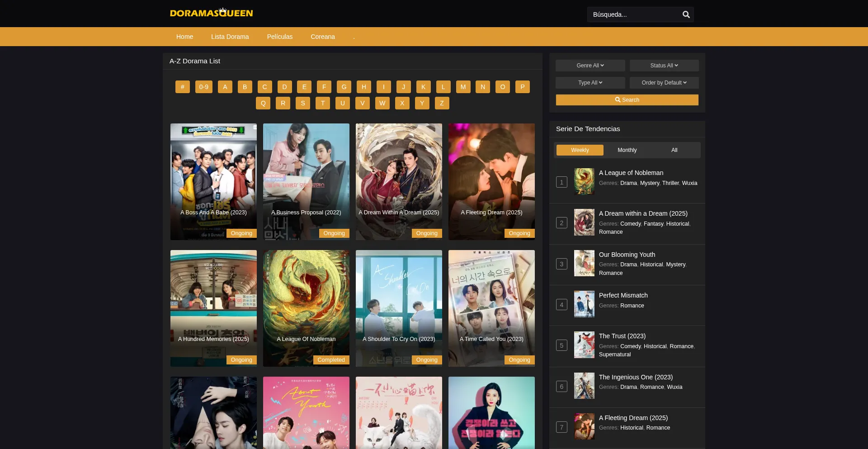Switch to the All trending tab
Viewport: 868px width, 449px height.
[x=675, y=150]
